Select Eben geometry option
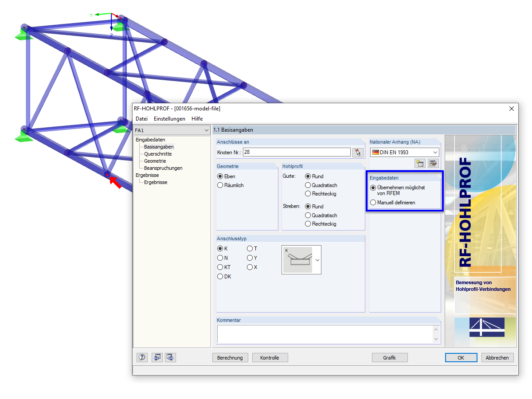 (x=220, y=176)
